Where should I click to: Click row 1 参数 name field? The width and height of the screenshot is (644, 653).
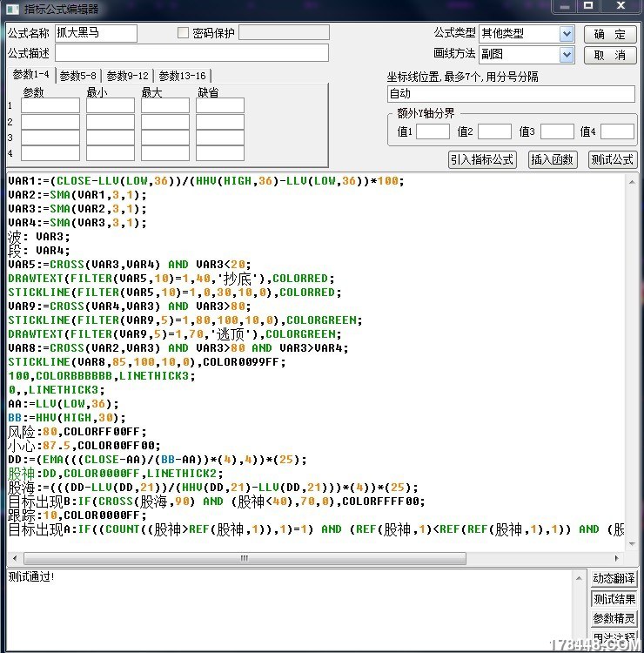coord(50,105)
